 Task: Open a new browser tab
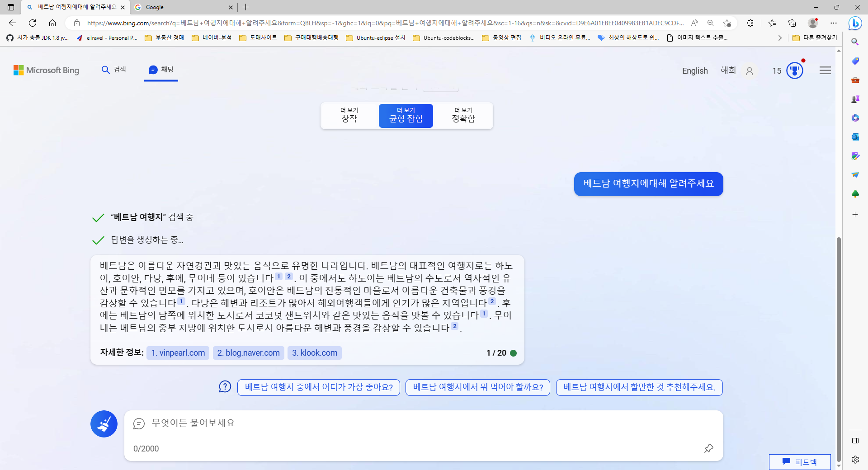point(246,7)
